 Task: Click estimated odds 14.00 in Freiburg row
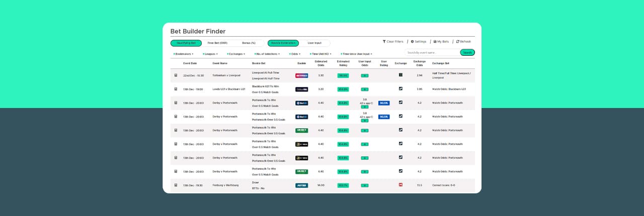(321, 185)
